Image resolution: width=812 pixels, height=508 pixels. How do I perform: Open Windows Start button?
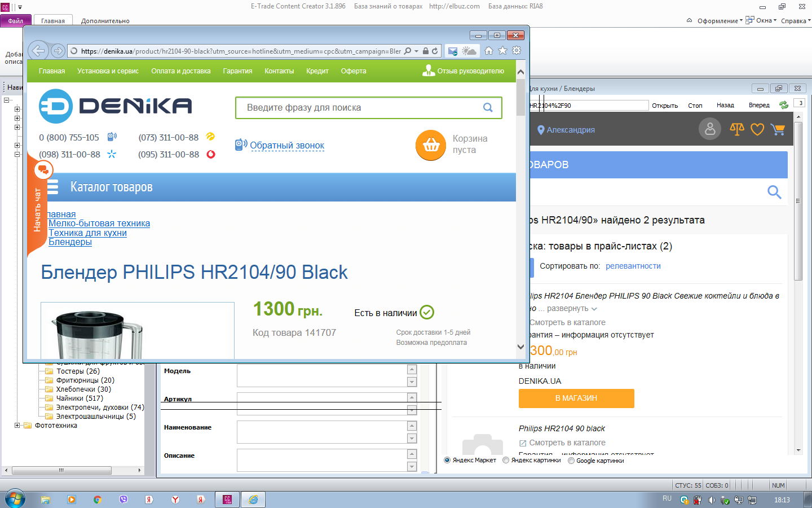pos(15,499)
